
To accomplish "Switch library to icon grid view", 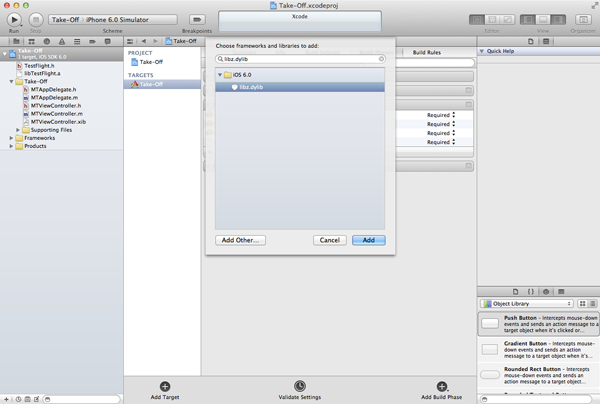I will (x=582, y=304).
